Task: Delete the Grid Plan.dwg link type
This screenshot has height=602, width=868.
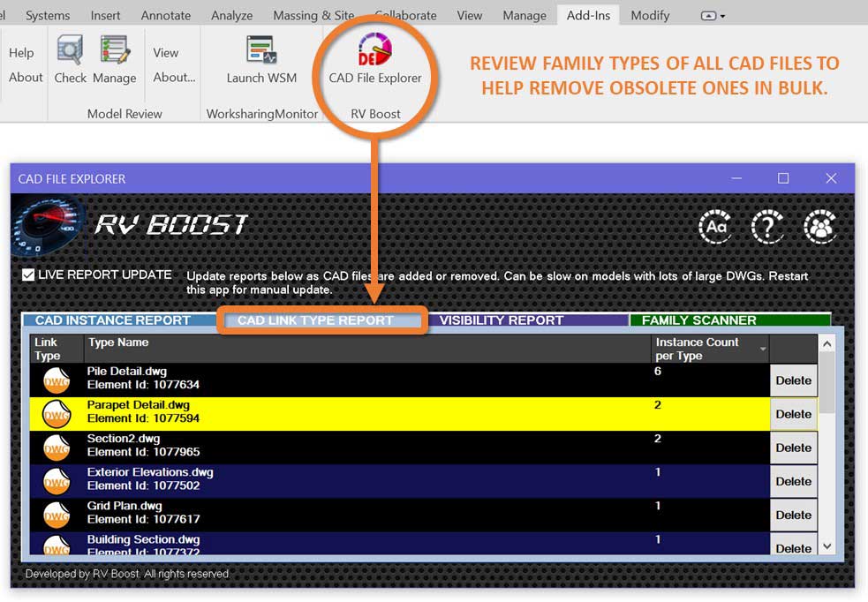Action: pyautogui.click(x=793, y=515)
